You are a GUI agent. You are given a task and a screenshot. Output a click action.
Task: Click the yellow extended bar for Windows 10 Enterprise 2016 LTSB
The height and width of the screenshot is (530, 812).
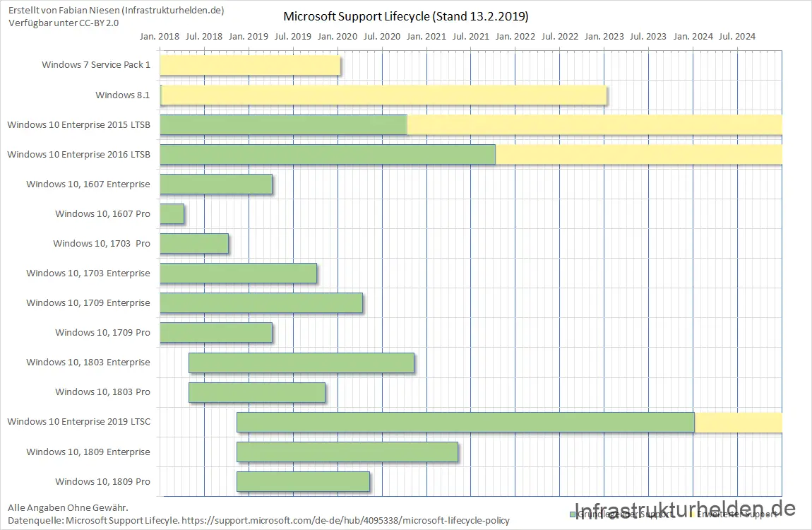click(x=638, y=154)
